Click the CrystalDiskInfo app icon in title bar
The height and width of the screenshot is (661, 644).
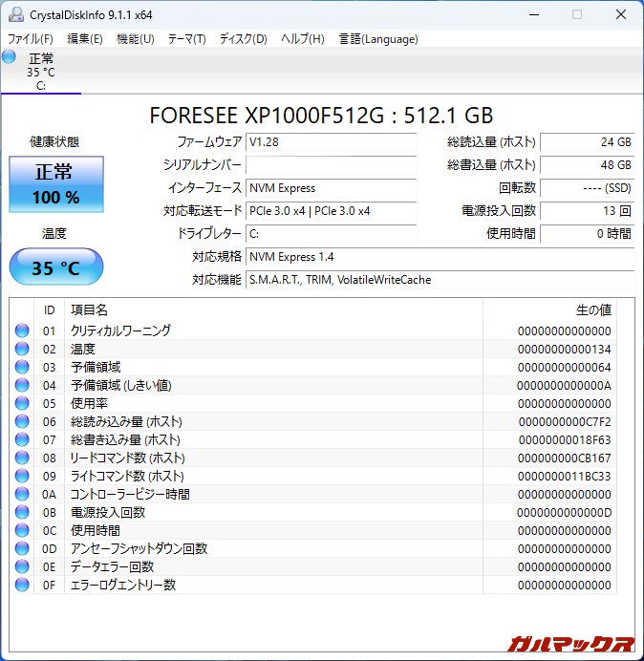point(15,14)
